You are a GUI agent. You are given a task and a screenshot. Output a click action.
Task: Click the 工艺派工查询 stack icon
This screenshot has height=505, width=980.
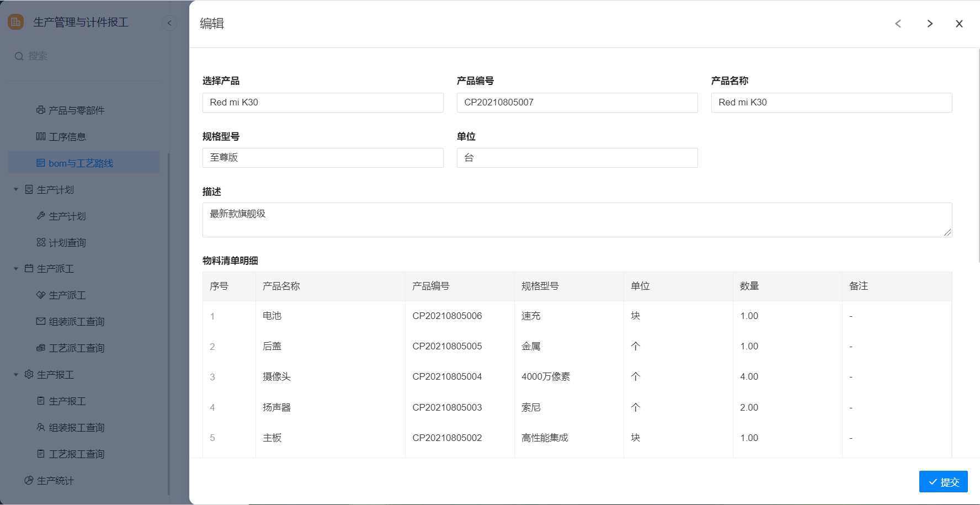click(41, 348)
